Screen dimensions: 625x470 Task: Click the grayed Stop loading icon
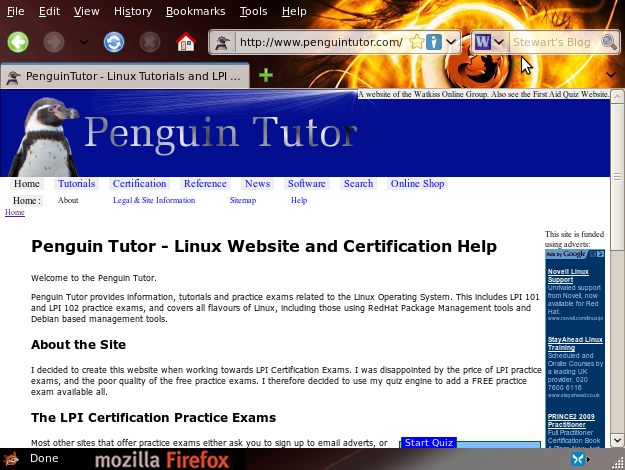click(x=150, y=42)
